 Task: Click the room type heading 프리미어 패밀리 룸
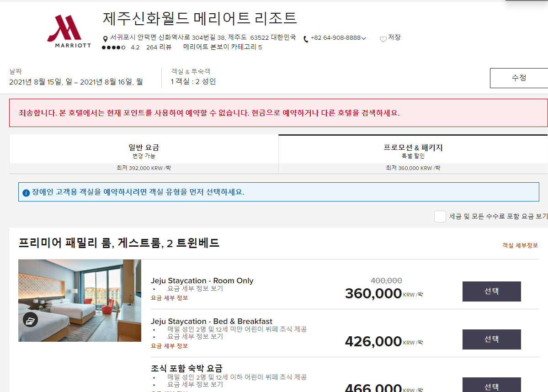click(119, 243)
